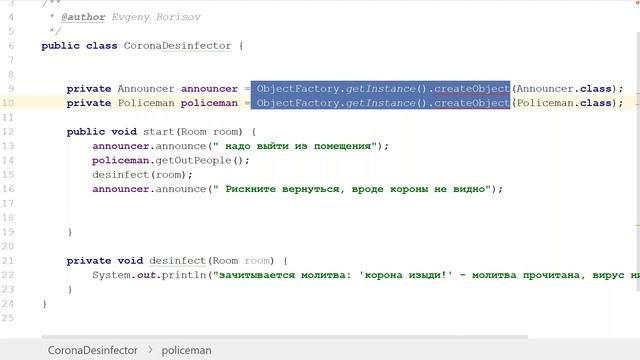Viewport: 640px width, 360px height.
Task: Click the policeman field name on line 10
Action: click(x=209, y=103)
